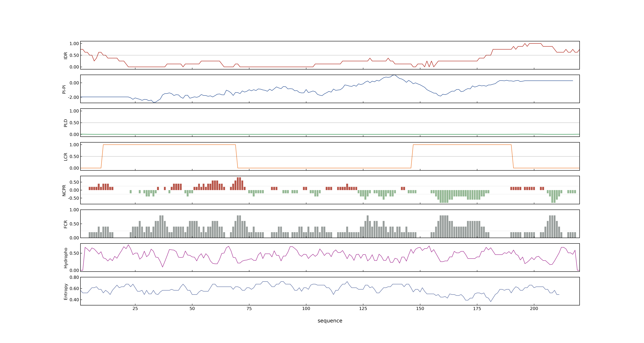Click x-axis tick label 25
The height and width of the screenshot is (343, 644).
pyautogui.click(x=135, y=308)
